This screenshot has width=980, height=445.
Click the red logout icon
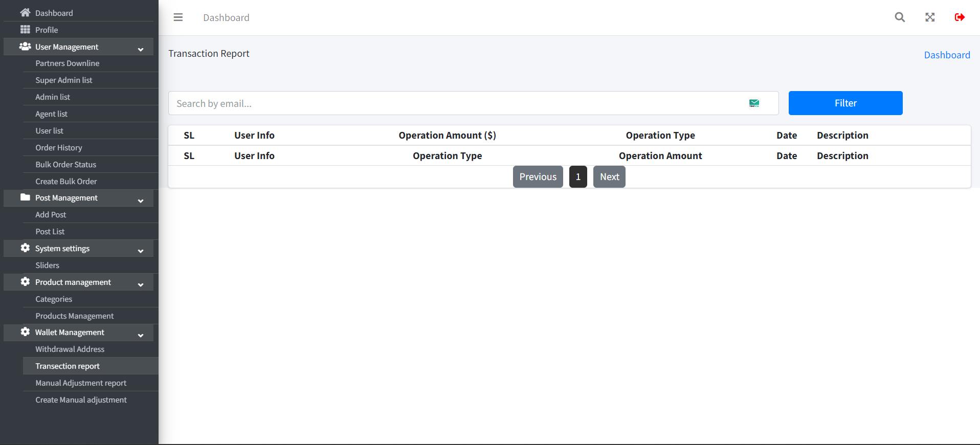(960, 17)
